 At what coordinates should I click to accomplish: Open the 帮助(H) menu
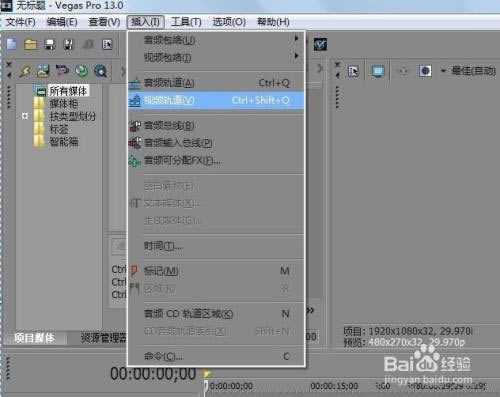pos(273,22)
